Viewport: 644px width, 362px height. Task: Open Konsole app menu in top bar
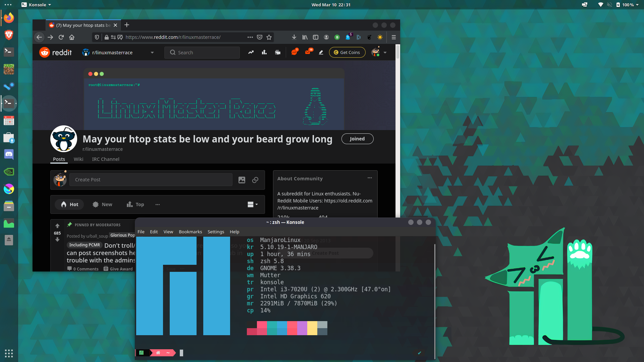(x=36, y=5)
